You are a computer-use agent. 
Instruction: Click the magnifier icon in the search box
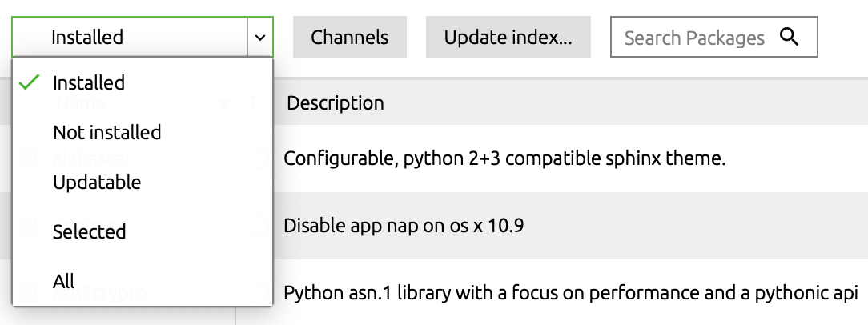click(x=789, y=37)
